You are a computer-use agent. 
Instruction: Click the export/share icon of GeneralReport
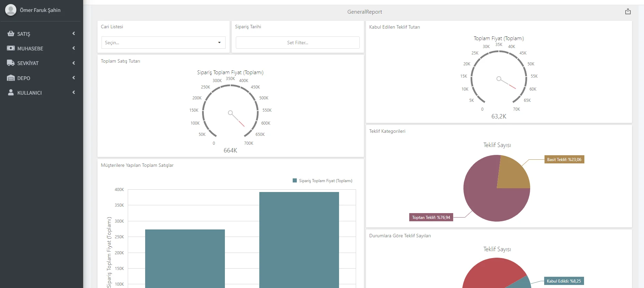(628, 12)
